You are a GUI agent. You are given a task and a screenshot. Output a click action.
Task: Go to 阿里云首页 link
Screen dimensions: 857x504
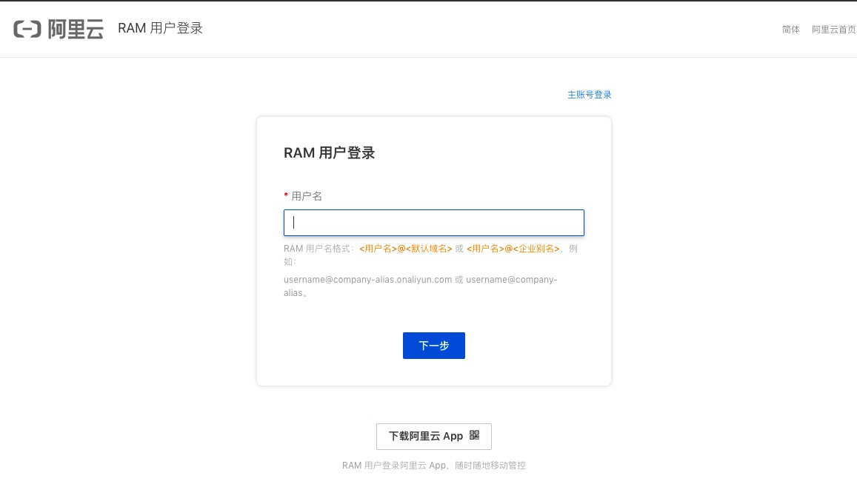click(x=833, y=30)
